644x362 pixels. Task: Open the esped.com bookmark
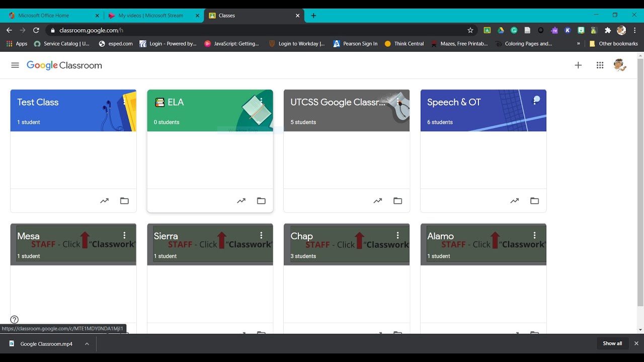click(x=116, y=44)
